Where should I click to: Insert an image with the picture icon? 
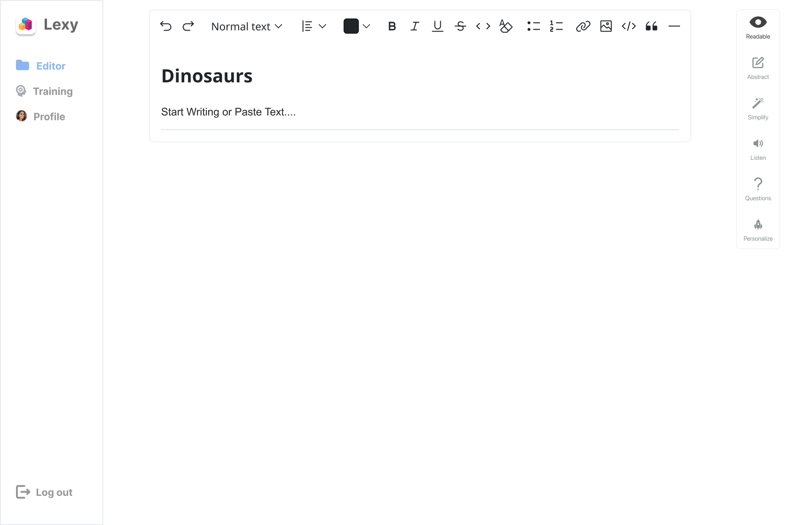[x=606, y=26]
